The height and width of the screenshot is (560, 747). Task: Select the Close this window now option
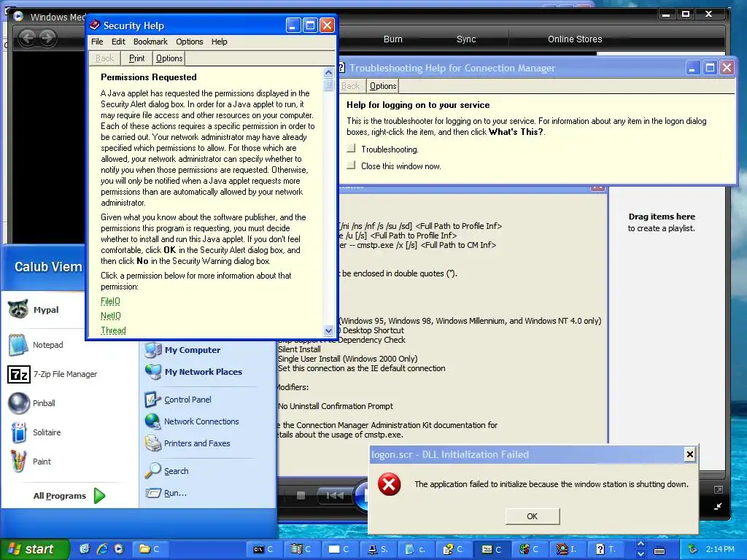pyautogui.click(x=351, y=166)
